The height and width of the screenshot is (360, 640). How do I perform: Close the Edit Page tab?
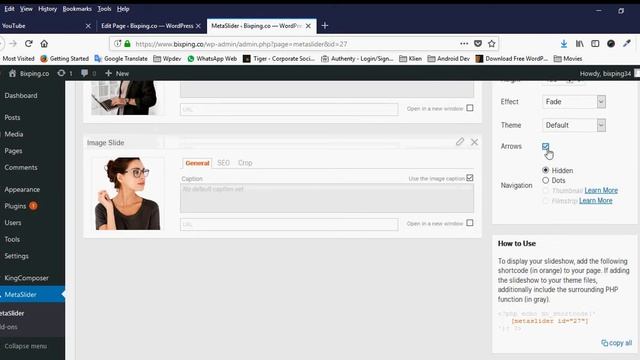(x=198, y=26)
